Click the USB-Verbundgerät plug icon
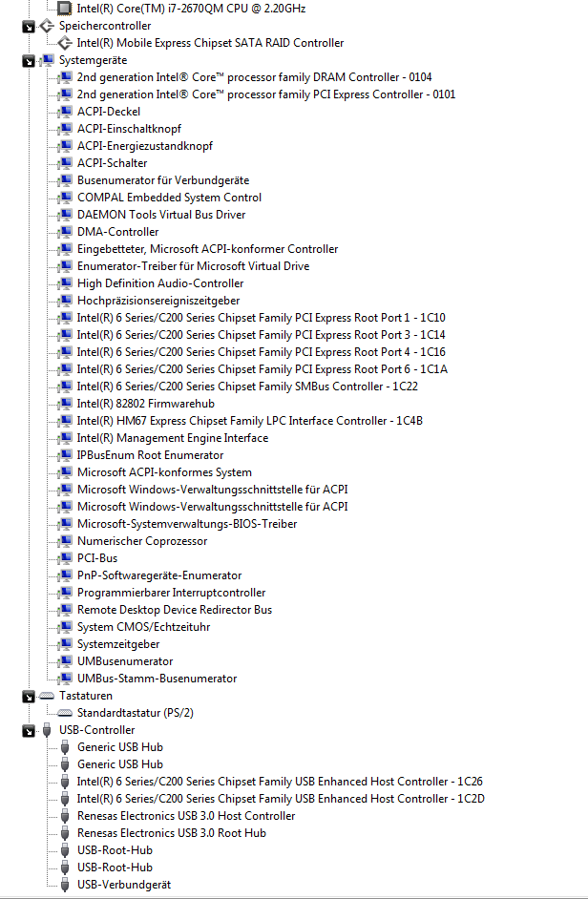This screenshot has width=588, height=899. tap(64, 885)
